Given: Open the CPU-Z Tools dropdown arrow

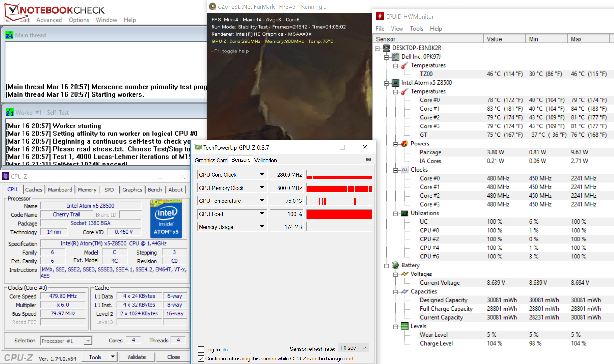Looking at the screenshot, I should pos(113,357).
